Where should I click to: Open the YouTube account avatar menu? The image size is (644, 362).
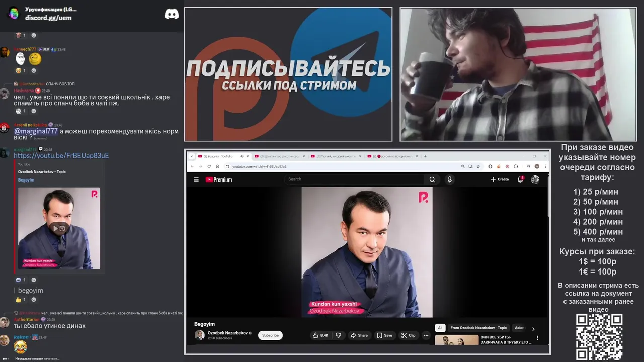click(x=535, y=179)
